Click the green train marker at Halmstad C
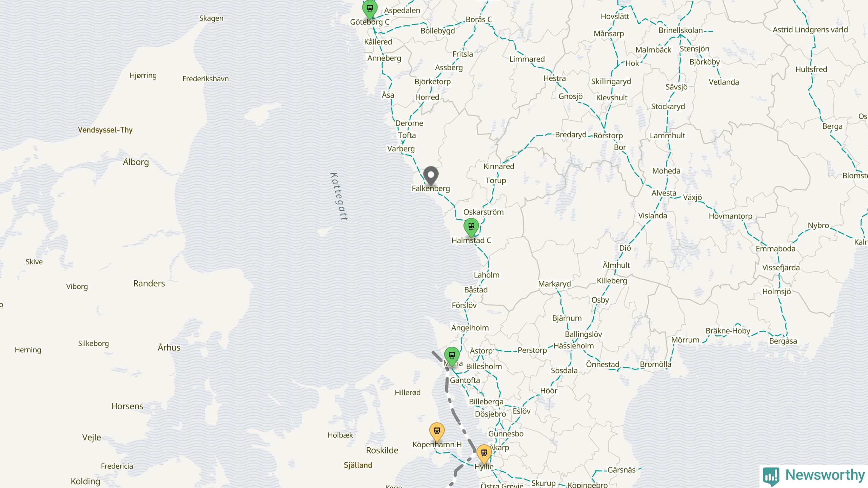The height and width of the screenshot is (488, 868). point(471,228)
